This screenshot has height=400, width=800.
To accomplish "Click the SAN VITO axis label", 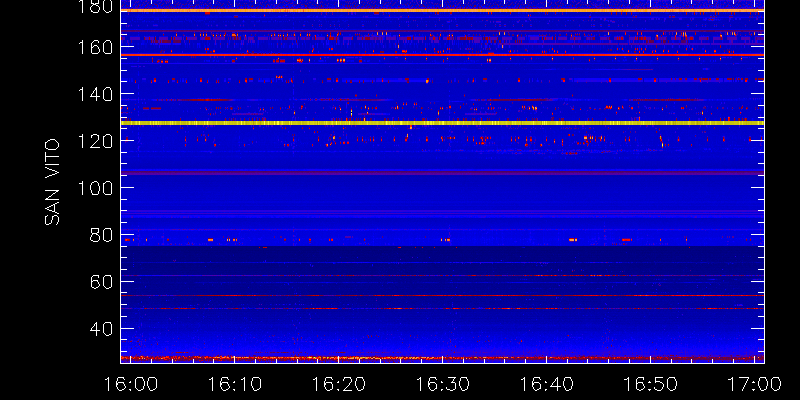I will [x=52, y=182].
